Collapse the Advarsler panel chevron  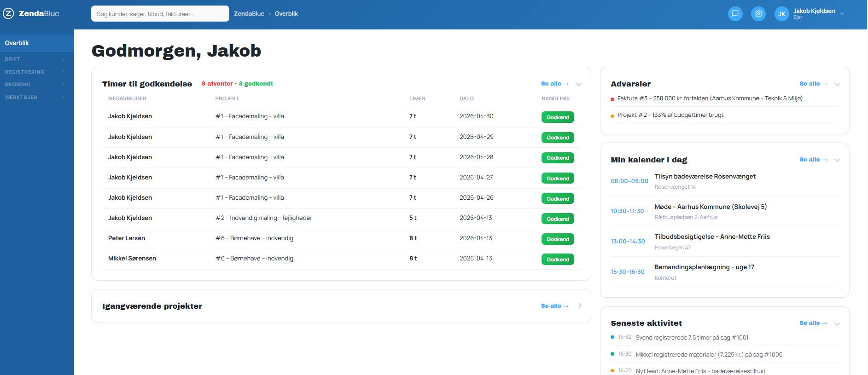point(837,84)
